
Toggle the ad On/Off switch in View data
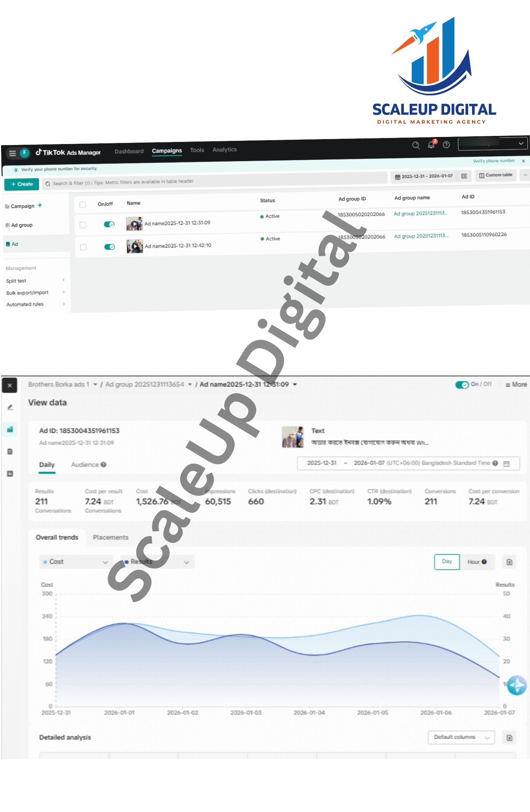[x=462, y=384]
